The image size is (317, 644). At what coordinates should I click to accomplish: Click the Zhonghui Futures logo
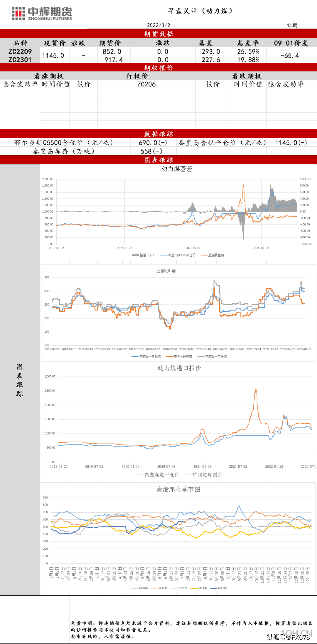[x=42, y=14]
